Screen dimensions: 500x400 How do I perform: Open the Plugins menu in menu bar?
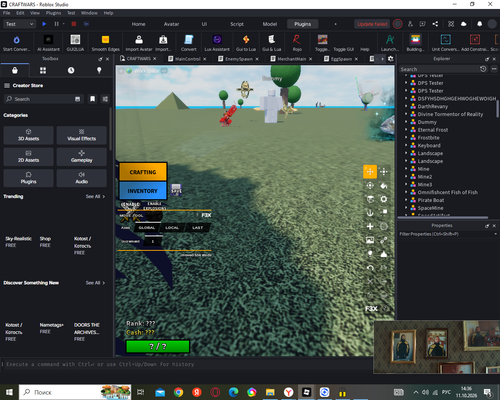pos(53,13)
